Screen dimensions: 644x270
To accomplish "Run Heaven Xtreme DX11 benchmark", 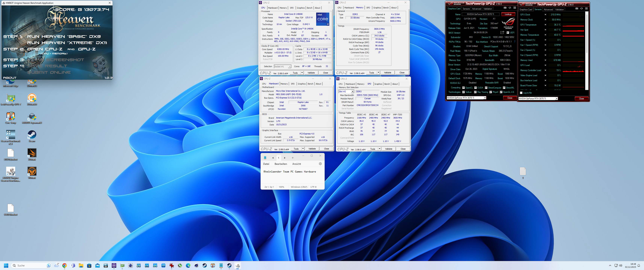I will pyautogui.click(x=67, y=43).
